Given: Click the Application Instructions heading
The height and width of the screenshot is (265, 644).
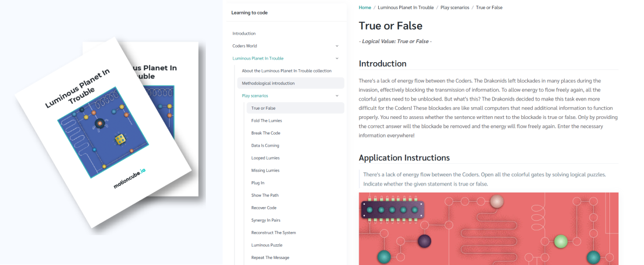Looking at the screenshot, I should tap(404, 158).
